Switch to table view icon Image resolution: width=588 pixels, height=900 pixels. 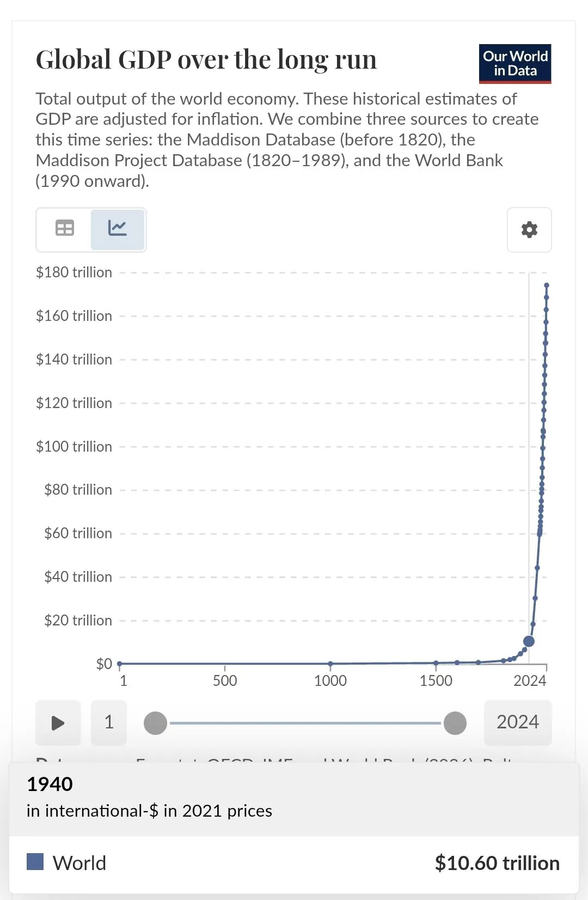65,228
